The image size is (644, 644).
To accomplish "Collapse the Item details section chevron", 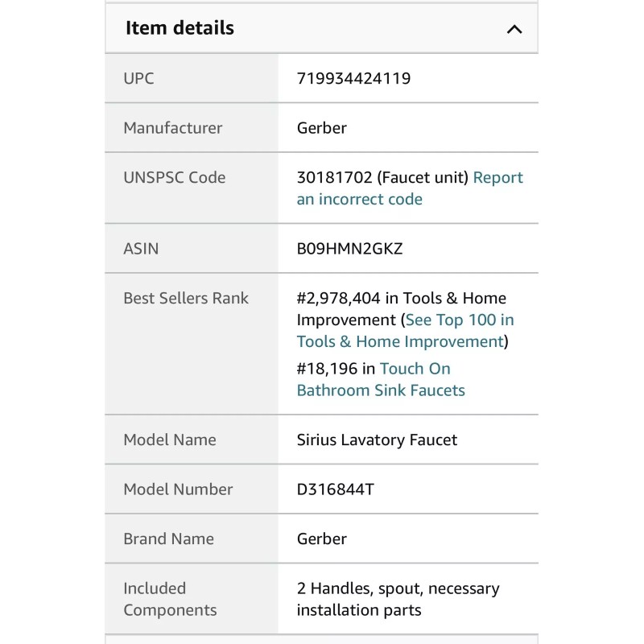I will [x=514, y=29].
